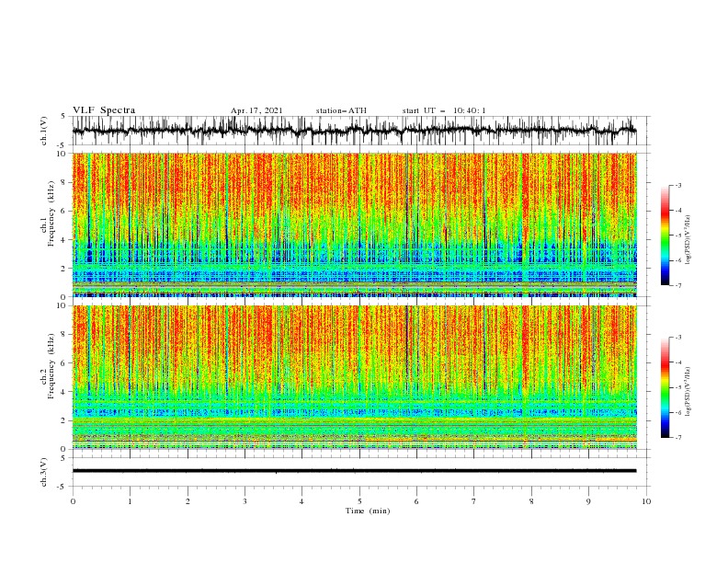Screen dimensions: 728x563
Task: Click the ch.3 voltage waveform trace
Action: click(354, 471)
